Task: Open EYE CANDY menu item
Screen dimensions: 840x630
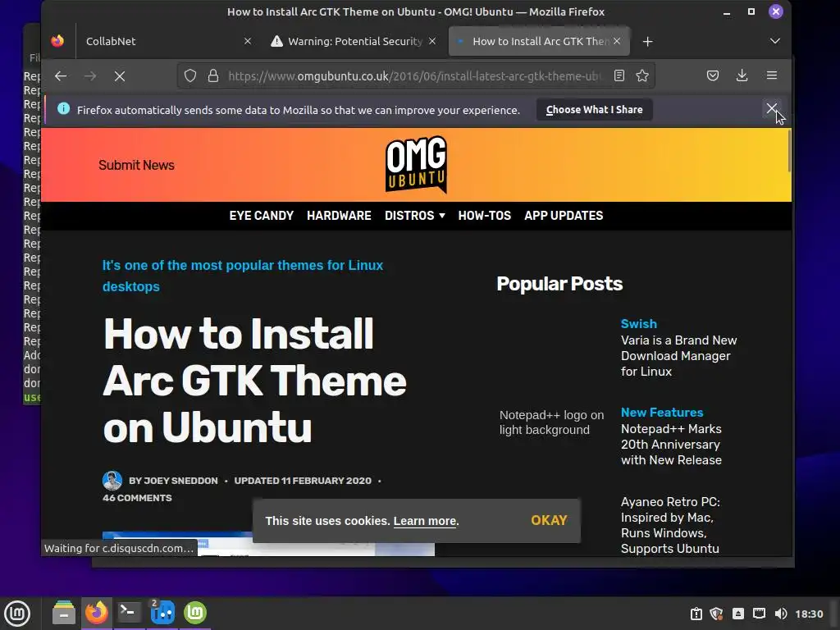Action: [x=262, y=216]
